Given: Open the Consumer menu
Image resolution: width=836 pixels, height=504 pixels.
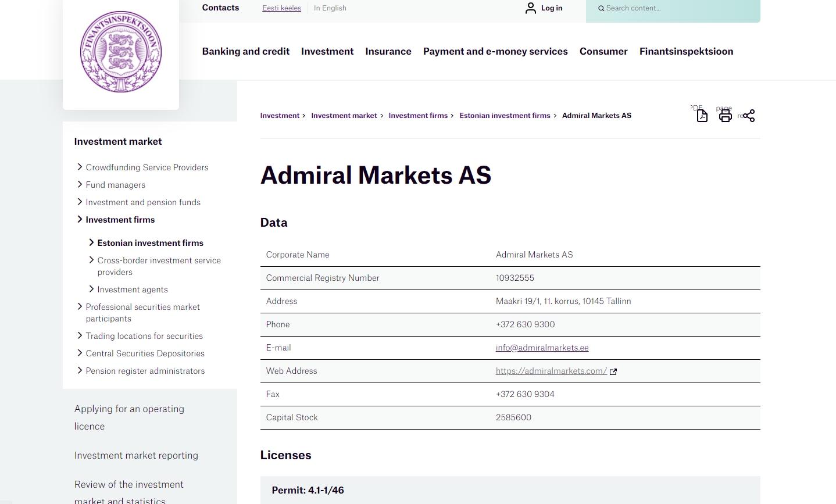Looking at the screenshot, I should (x=603, y=51).
